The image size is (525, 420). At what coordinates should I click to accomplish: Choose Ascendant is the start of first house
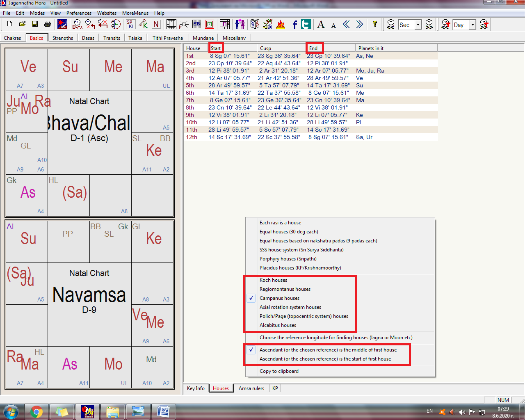[325, 359]
